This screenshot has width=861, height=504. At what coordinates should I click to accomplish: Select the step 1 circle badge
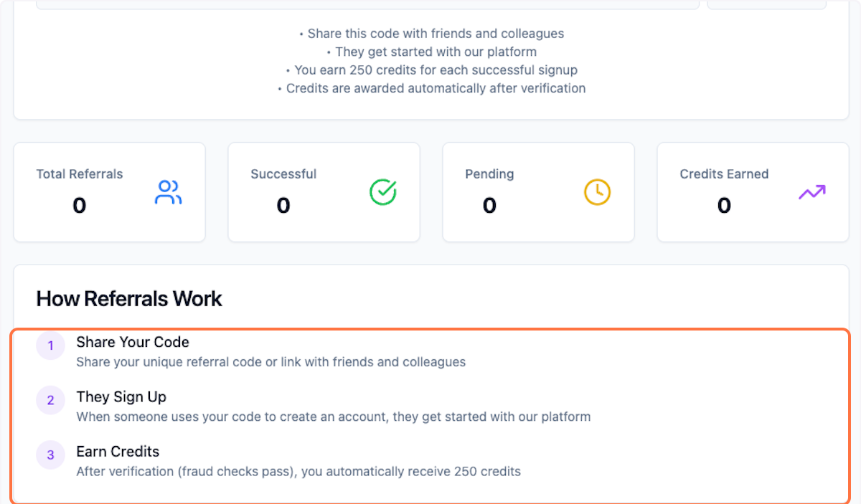[50, 346]
